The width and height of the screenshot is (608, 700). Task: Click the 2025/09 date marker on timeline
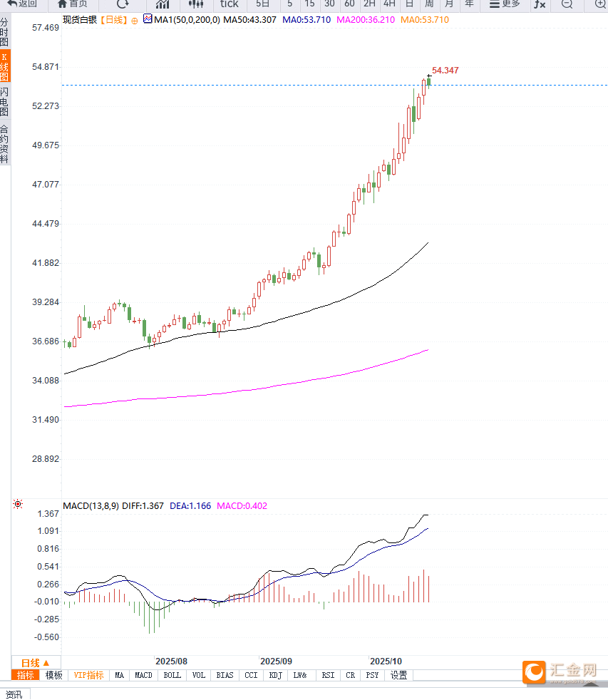(x=277, y=662)
